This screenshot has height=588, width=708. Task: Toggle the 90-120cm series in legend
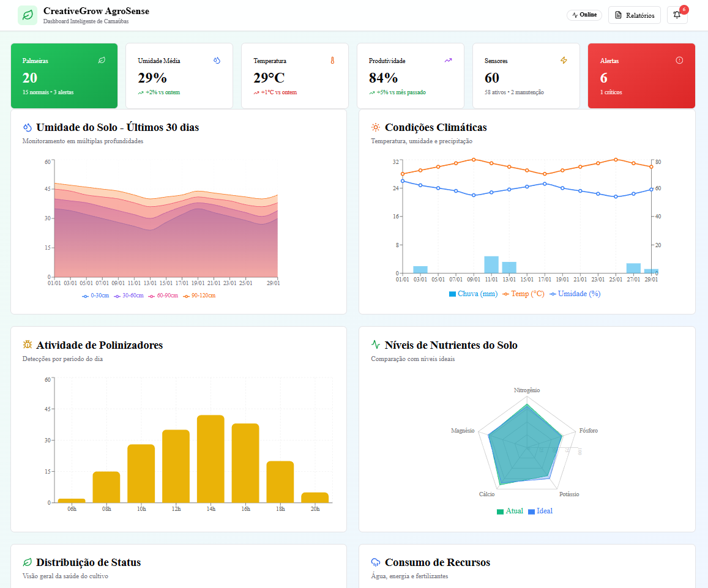coord(199,296)
